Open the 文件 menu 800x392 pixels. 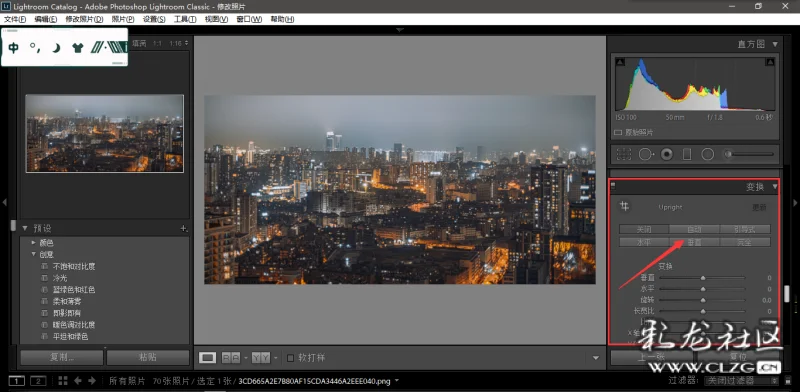coord(15,19)
